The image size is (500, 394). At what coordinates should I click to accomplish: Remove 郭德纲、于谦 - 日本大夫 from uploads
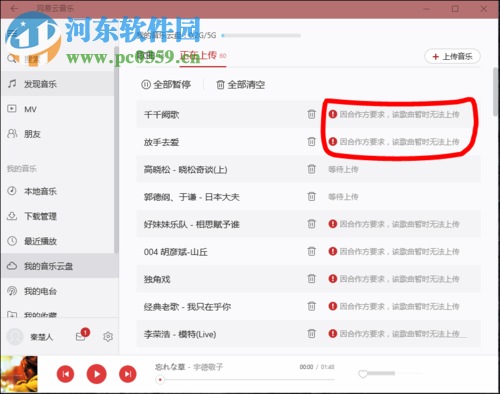[x=311, y=196]
